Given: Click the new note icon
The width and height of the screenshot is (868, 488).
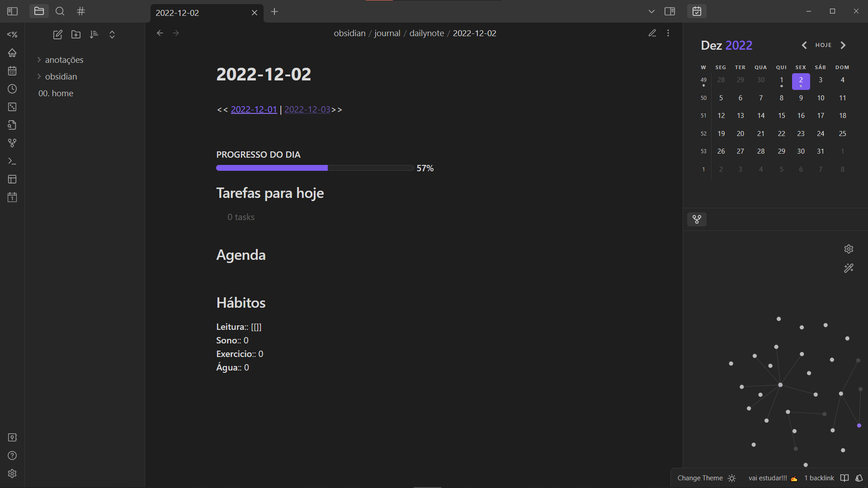Looking at the screenshot, I should tap(57, 35).
